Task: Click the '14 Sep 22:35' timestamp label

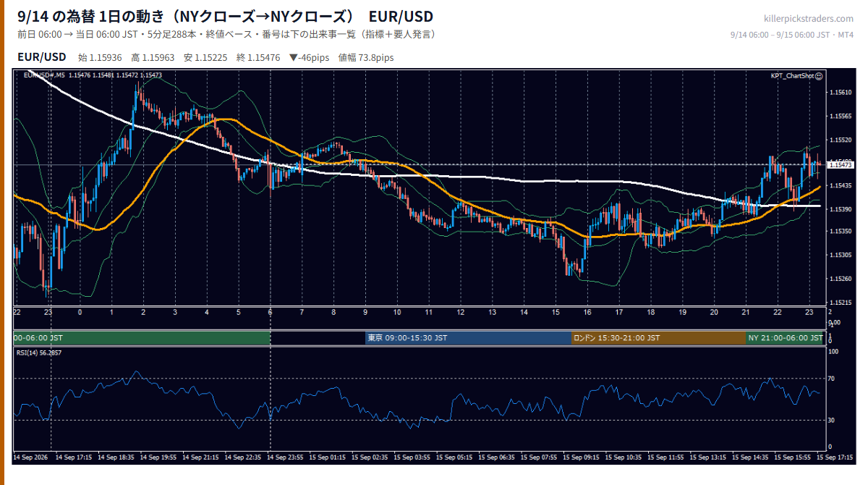Action: pyautogui.click(x=243, y=457)
